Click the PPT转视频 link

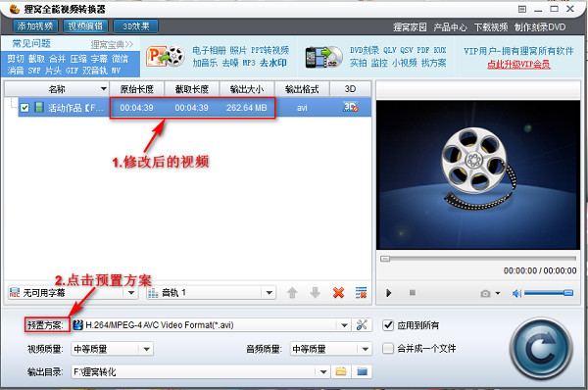pos(270,50)
